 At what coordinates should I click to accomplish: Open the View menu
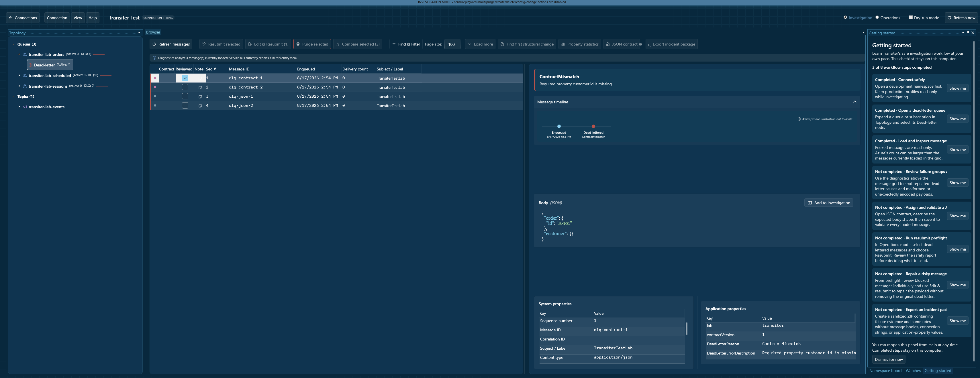point(78,18)
